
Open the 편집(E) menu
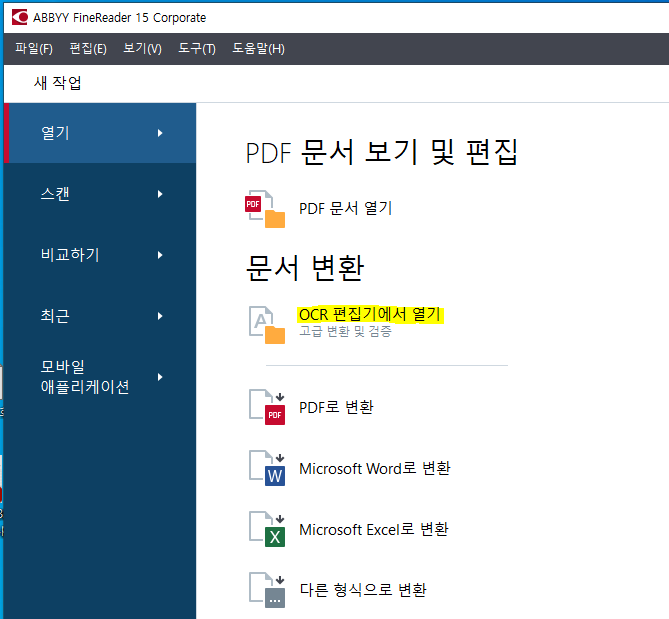[x=88, y=49]
